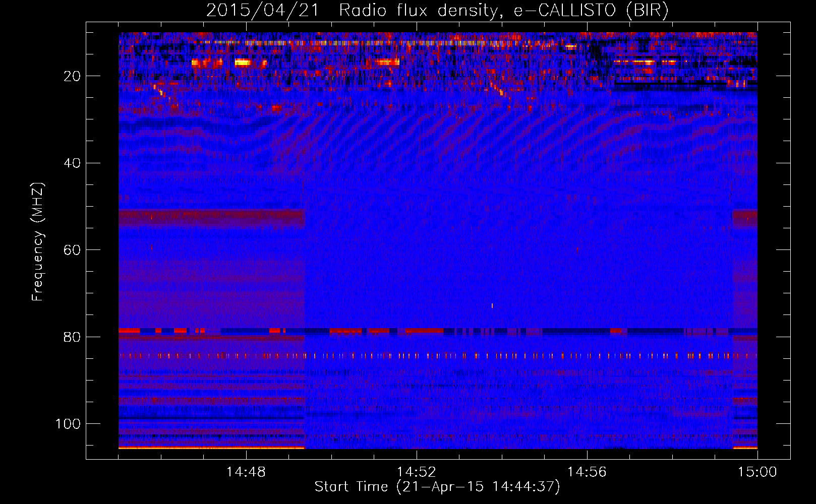
Task: Click the 20 frequency tick label
Action: coord(73,76)
